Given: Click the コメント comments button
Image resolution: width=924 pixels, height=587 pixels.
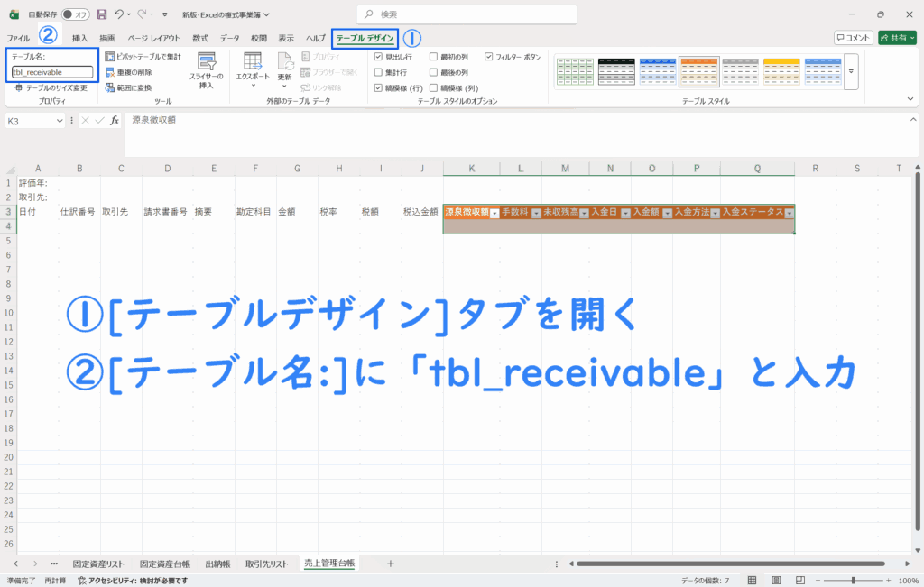Looking at the screenshot, I should (x=853, y=38).
